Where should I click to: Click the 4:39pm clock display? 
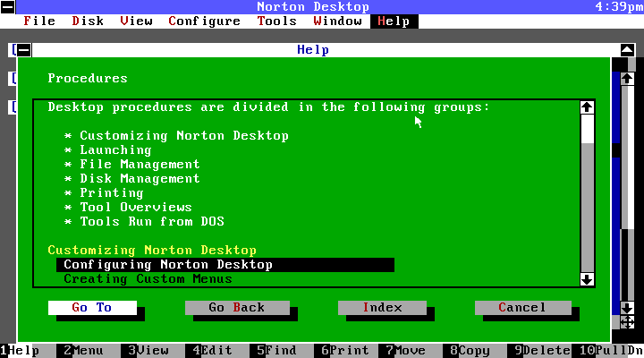point(619,7)
